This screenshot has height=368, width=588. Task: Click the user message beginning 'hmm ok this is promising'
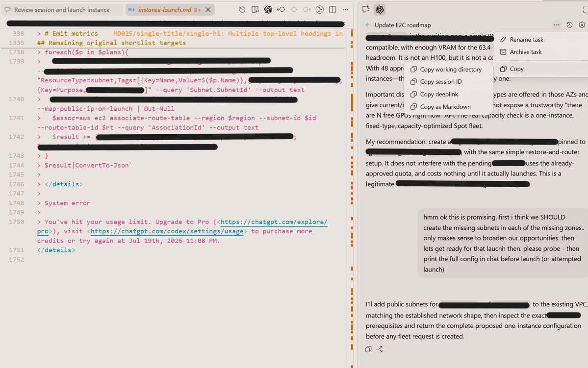pyautogui.click(x=503, y=243)
